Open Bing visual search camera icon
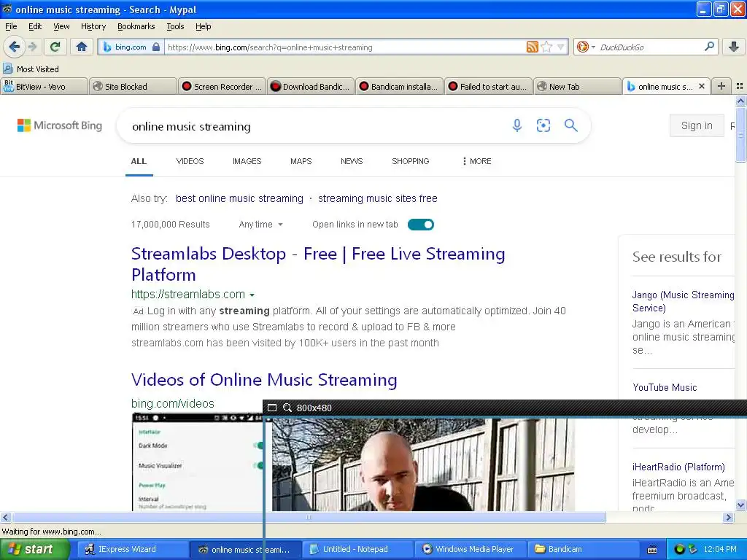 coord(543,125)
